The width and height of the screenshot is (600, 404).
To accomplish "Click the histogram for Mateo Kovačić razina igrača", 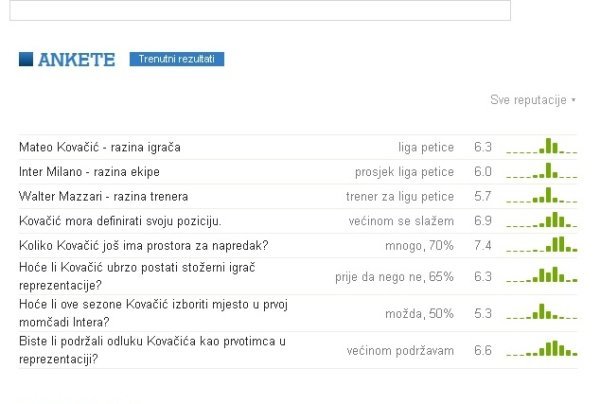I will click(541, 147).
